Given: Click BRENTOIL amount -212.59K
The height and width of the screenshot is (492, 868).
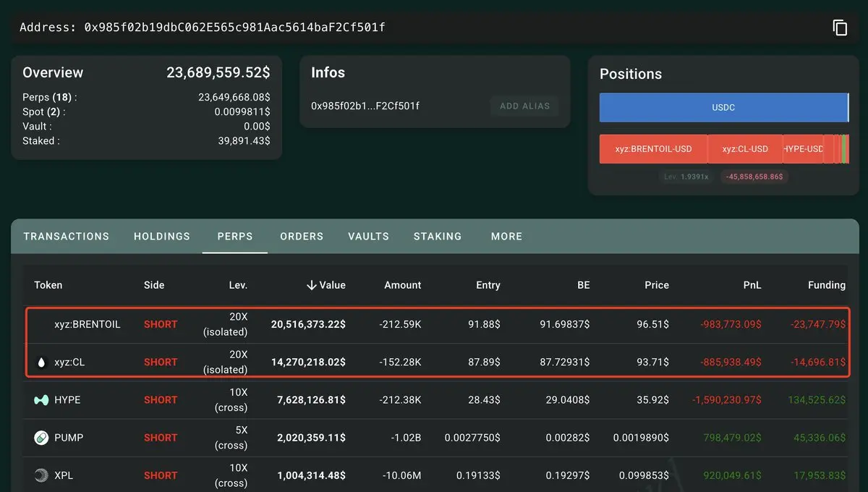Looking at the screenshot, I should (400, 325).
